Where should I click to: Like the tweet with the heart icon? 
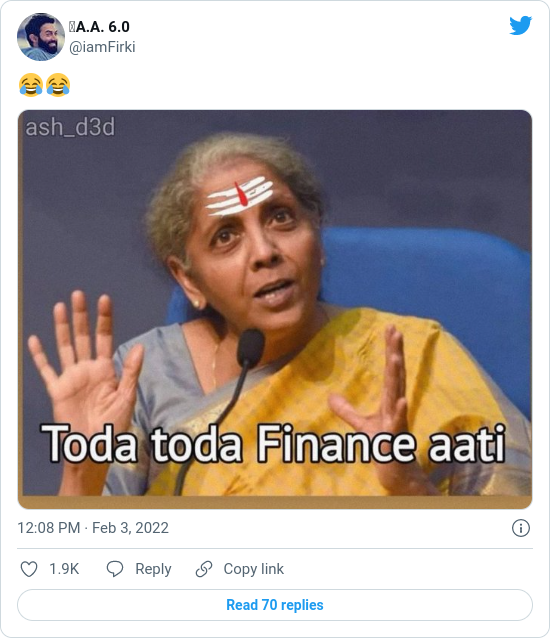click(x=29, y=569)
